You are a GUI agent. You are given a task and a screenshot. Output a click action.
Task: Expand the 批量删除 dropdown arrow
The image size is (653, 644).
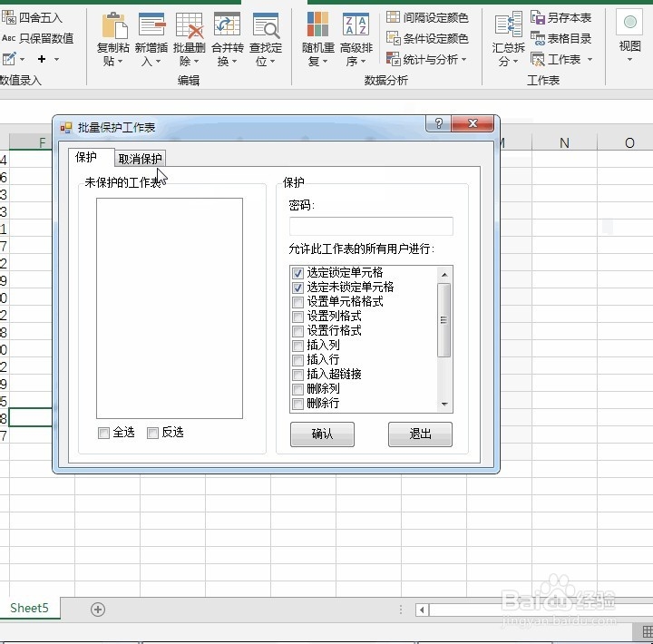pos(196,62)
